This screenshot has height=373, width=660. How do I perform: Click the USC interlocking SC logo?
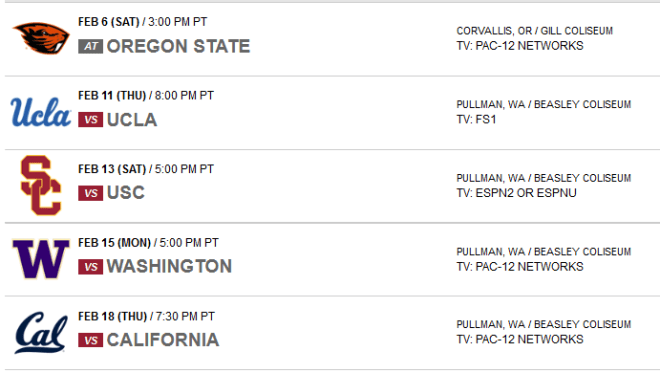tap(41, 185)
